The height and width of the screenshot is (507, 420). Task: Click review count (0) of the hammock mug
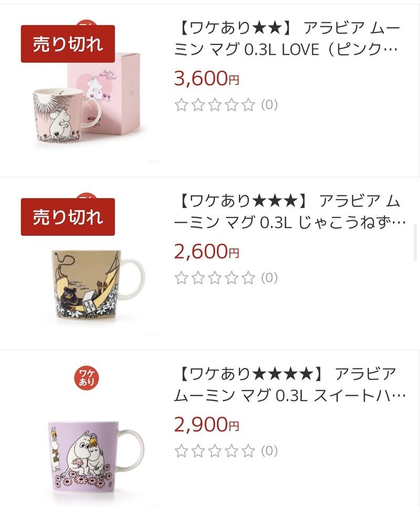(x=269, y=278)
